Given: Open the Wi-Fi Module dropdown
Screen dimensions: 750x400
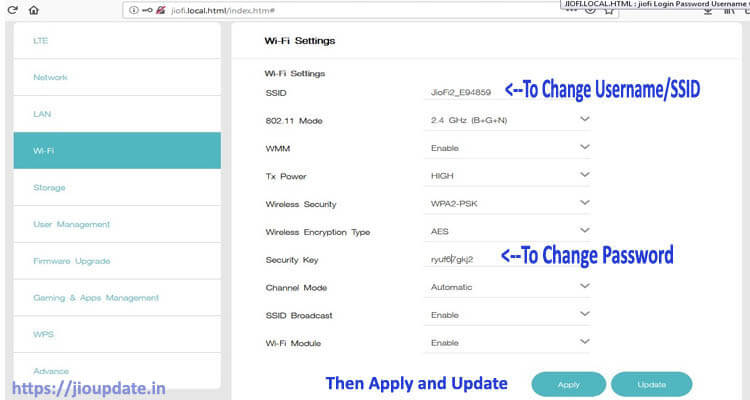Looking at the screenshot, I should (x=507, y=343).
